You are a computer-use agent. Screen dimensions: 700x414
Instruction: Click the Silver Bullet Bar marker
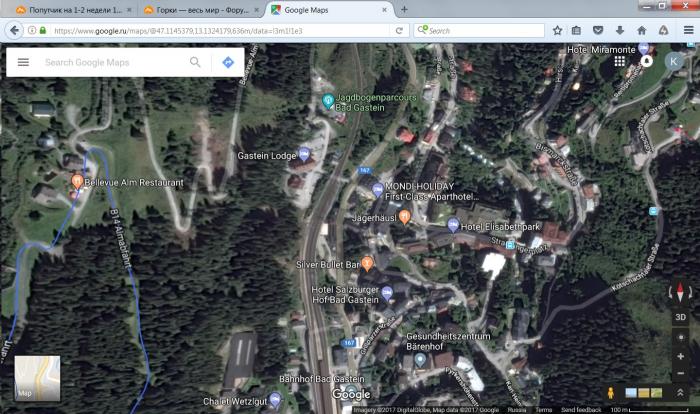[x=367, y=263]
